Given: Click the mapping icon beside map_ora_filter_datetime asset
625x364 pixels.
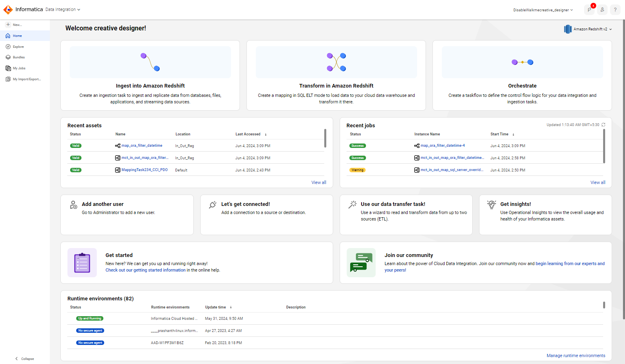Looking at the screenshot, I should point(118,146).
